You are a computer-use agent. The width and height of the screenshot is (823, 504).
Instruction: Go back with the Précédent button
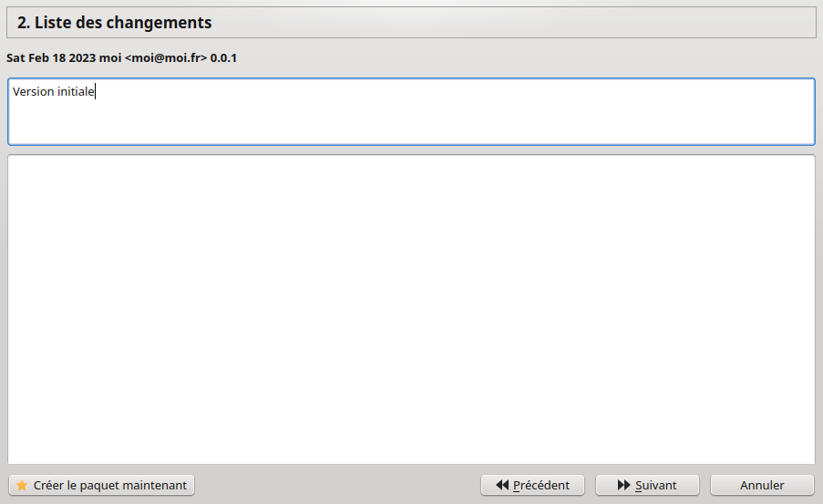pyautogui.click(x=532, y=485)
